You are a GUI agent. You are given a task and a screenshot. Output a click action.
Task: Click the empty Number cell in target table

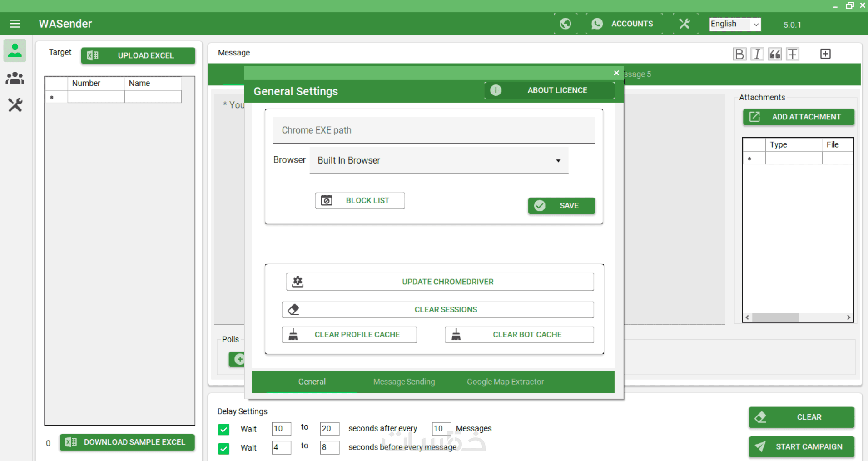pos(96,97)
